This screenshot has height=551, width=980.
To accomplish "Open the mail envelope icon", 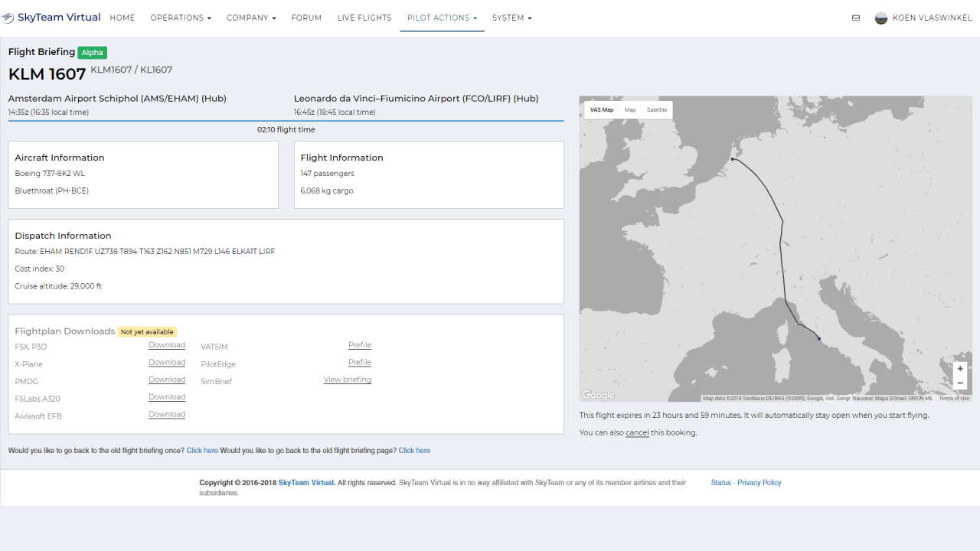I will [x=856, y=18].
